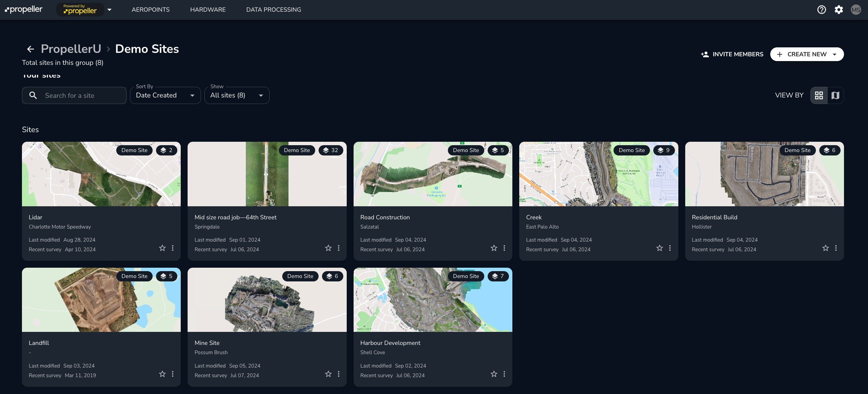
Task: Click the CREATE NEW button
Action: (x=807, y=54)
